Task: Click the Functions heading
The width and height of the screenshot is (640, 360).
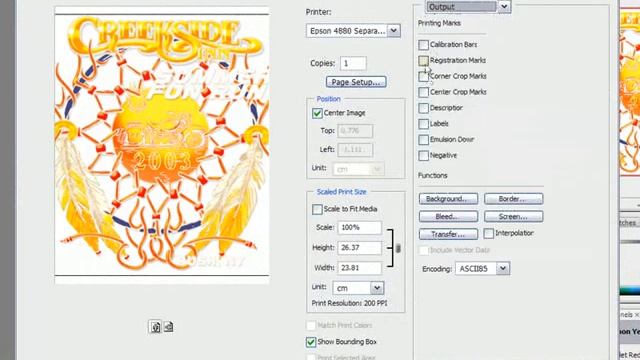Action: [433, 176]
